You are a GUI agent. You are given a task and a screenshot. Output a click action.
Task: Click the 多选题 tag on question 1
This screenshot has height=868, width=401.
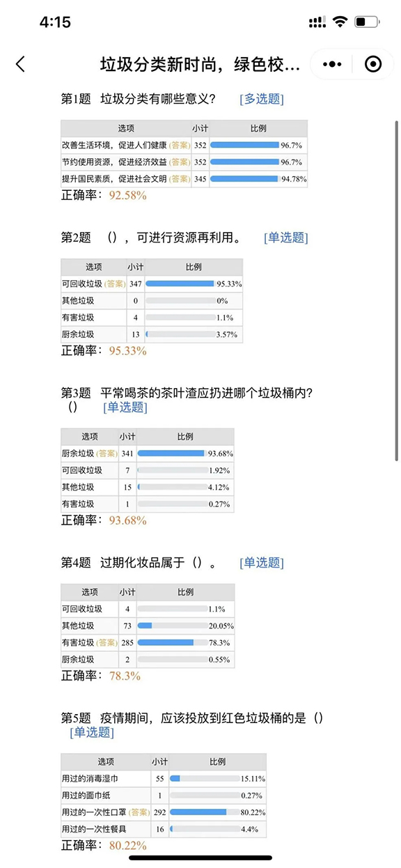pos(262,100)
